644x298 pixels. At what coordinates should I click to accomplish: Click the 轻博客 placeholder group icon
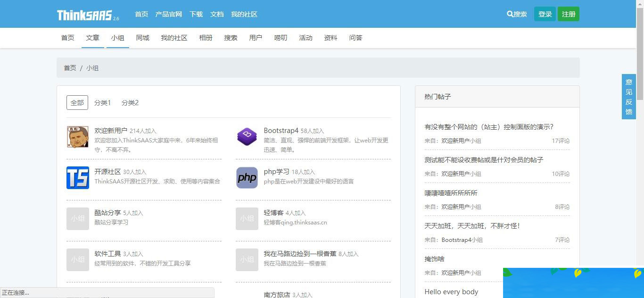247,219
